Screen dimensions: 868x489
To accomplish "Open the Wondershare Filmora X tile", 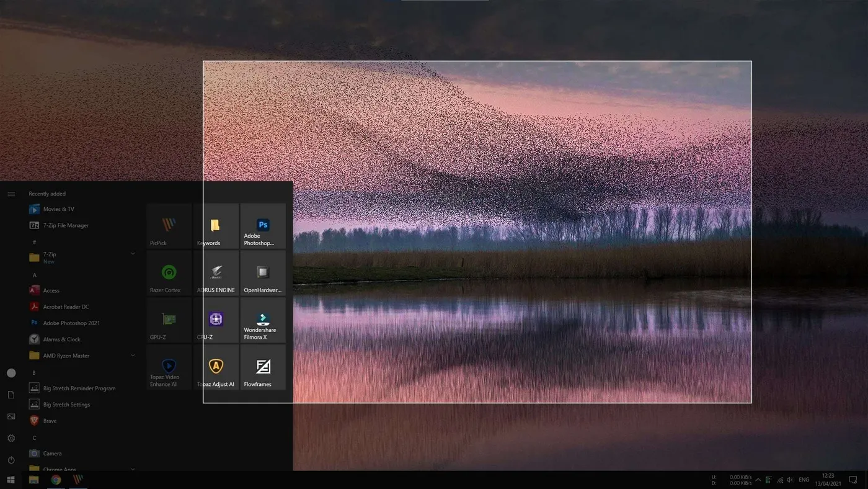I will [x=263, y=320].
